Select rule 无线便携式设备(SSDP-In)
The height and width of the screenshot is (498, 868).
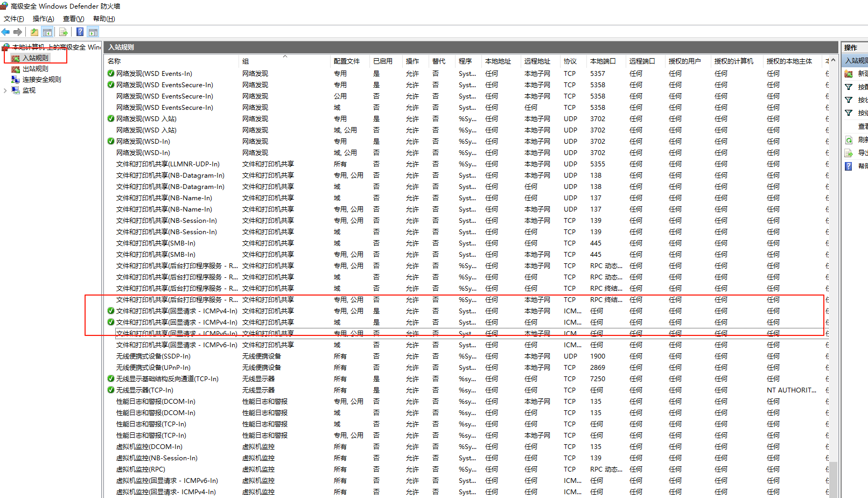pyautogui.click(x=153, y=356)
